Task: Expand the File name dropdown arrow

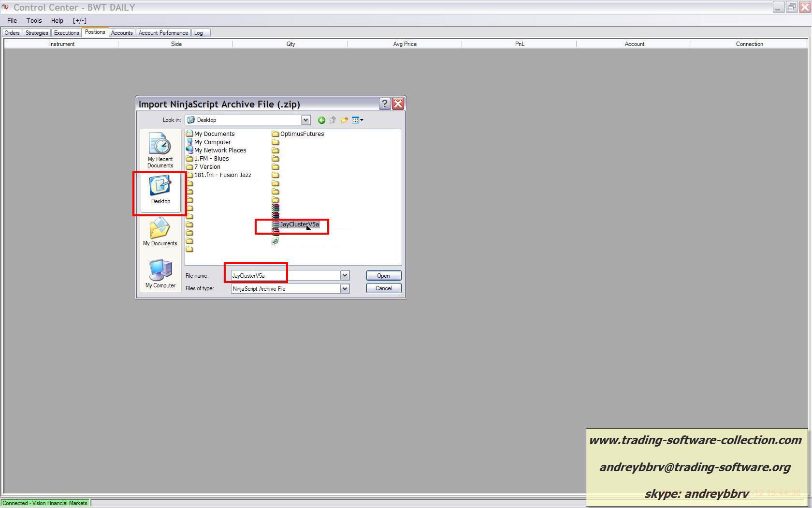Action: 345,275
